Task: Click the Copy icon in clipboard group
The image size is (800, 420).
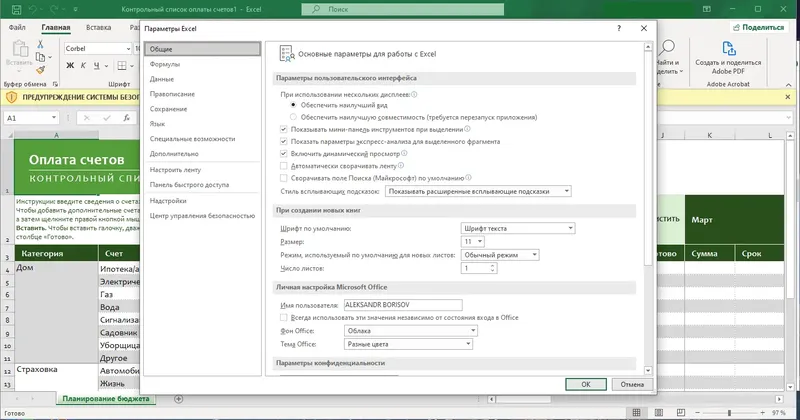Action: 40,57
